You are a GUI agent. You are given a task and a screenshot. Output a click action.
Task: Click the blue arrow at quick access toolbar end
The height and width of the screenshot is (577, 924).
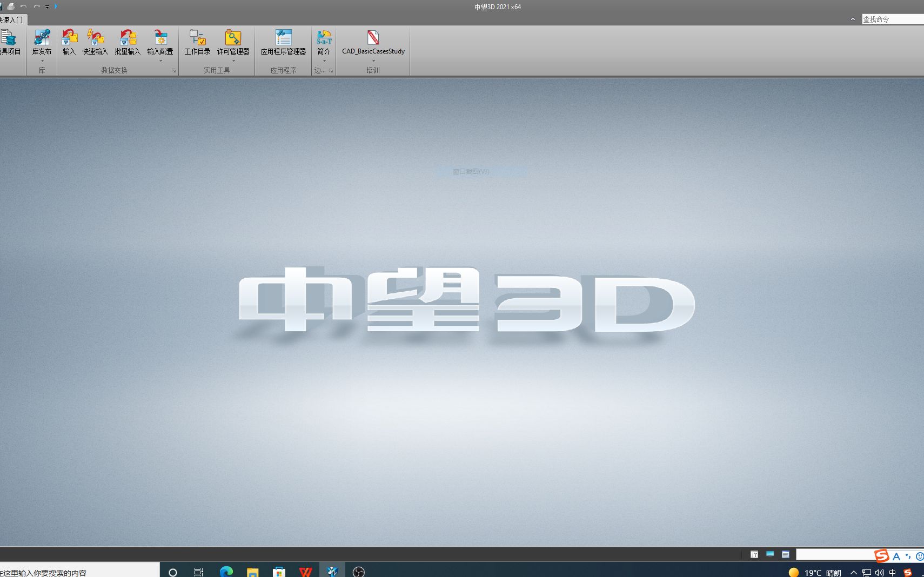pos(56,6)
